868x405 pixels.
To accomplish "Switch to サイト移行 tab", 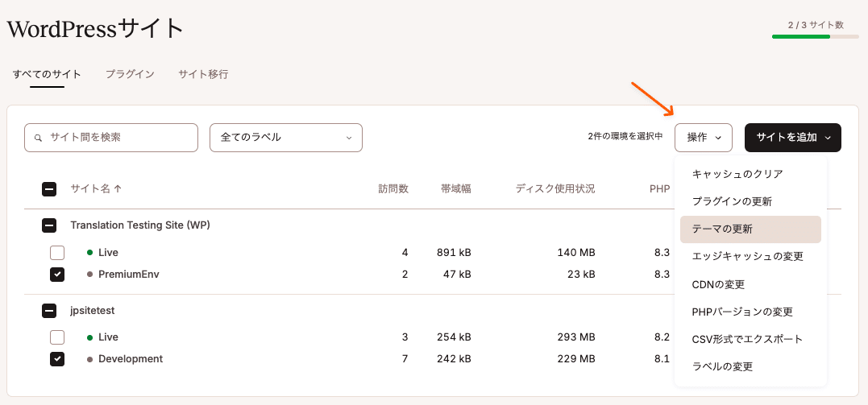I will pyautogui.click(x=203, y=74).
